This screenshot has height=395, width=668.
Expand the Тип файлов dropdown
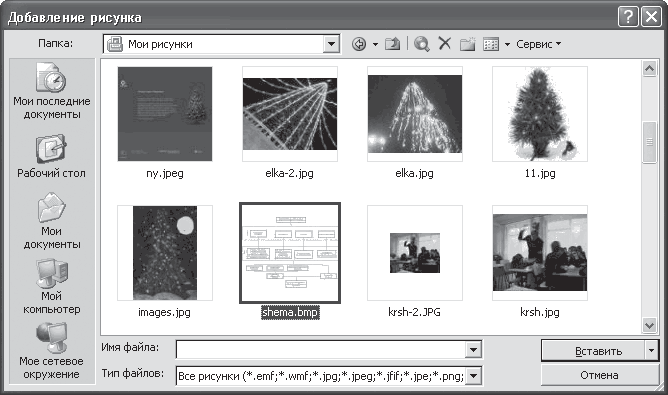pos(473,376)
